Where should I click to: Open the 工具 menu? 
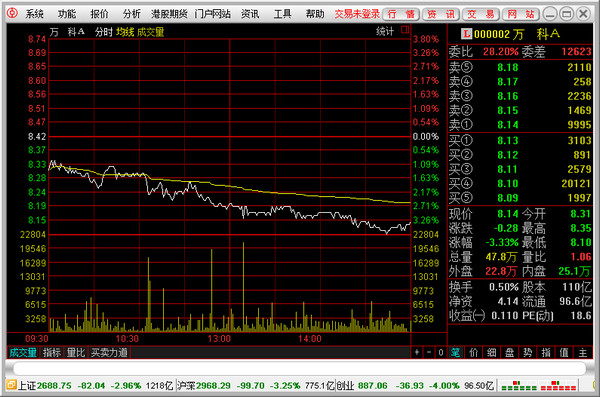coord(282,14)
